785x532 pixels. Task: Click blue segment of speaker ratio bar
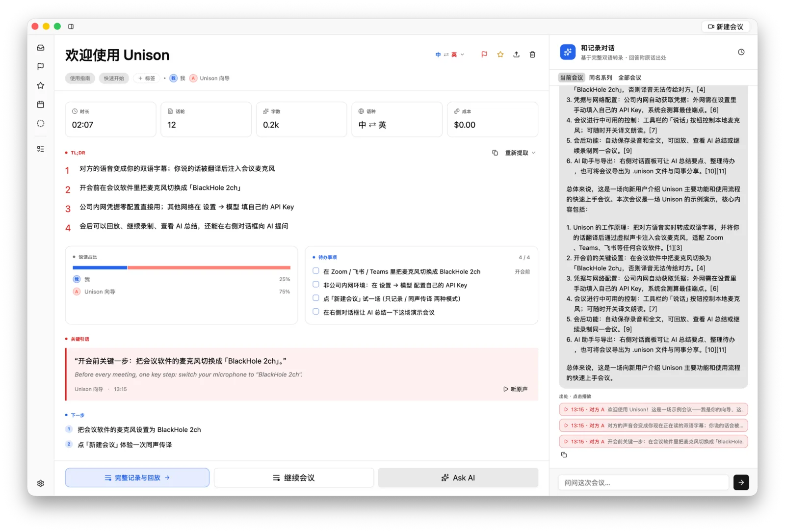point(100,267)
